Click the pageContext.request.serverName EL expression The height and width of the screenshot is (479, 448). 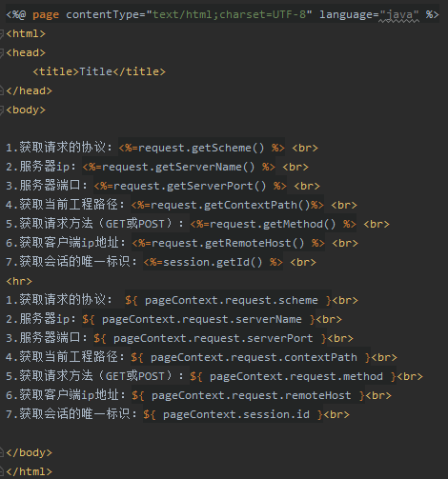point(198,319)
